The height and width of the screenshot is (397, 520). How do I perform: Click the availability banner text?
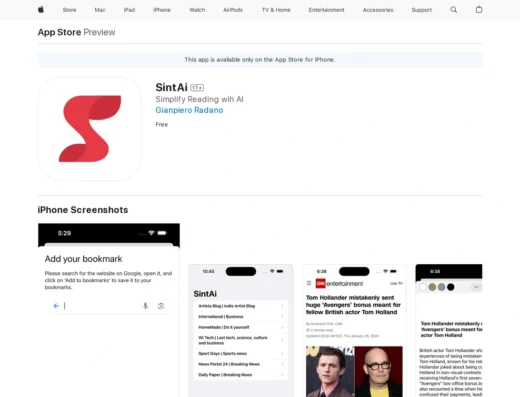click(260, 60)
